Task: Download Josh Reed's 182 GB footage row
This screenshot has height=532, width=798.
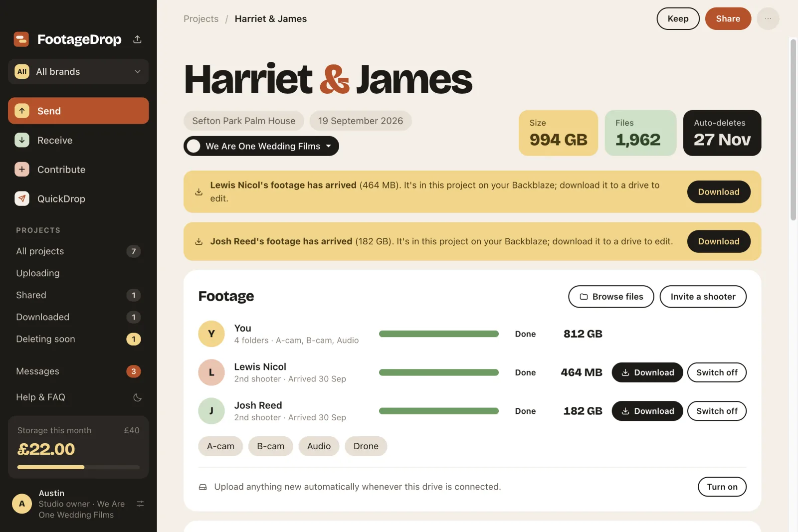Action: (x=647, y=411)
